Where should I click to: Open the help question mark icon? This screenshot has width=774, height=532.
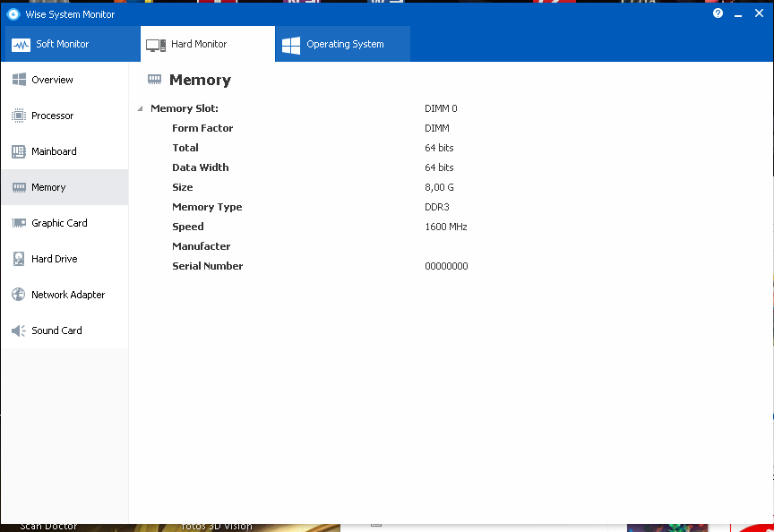tap(718, 13)
